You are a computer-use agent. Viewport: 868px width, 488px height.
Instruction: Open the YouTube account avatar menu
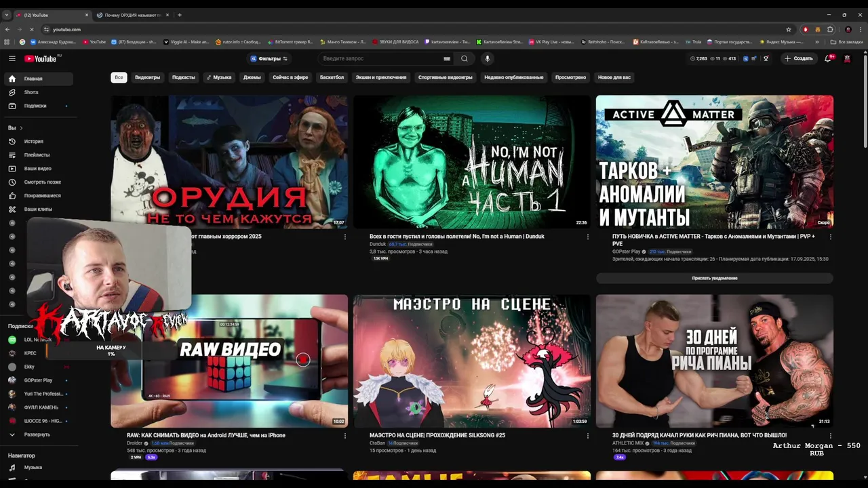coord(847,58)
